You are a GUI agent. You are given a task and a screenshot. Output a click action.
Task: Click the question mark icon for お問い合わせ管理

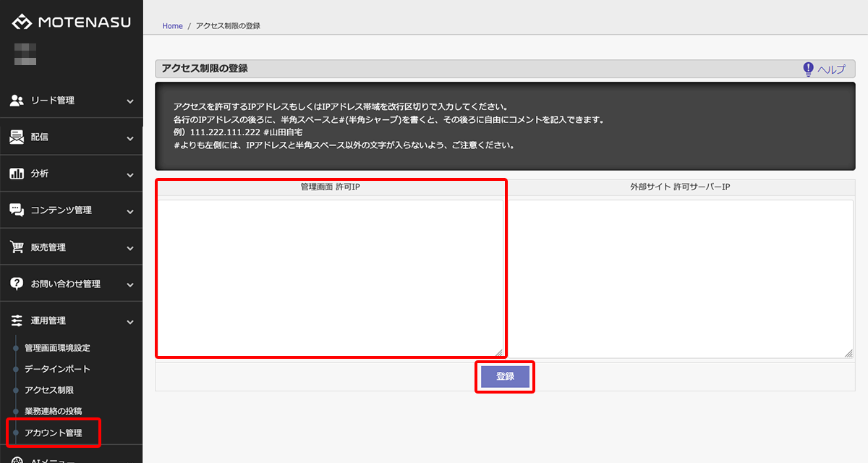(x=17, y=284)
